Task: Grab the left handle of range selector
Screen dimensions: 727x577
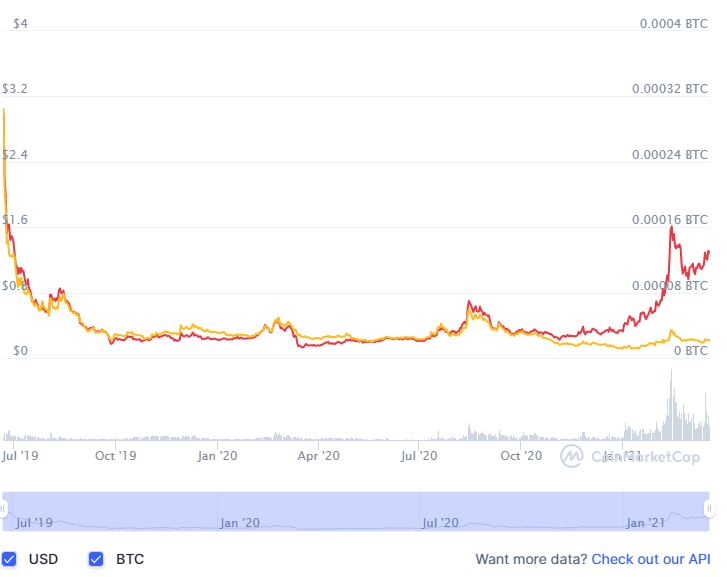Action: [x=3, y=509]
